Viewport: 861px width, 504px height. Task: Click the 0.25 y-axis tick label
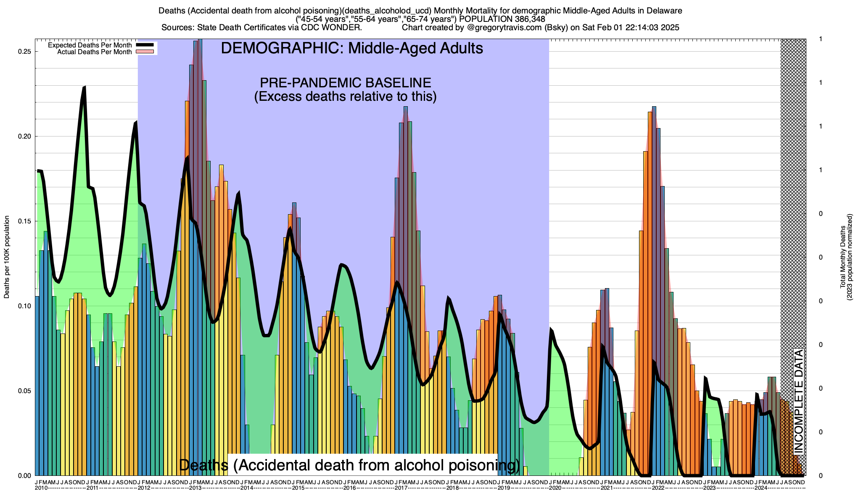click(x=25, y=51)
